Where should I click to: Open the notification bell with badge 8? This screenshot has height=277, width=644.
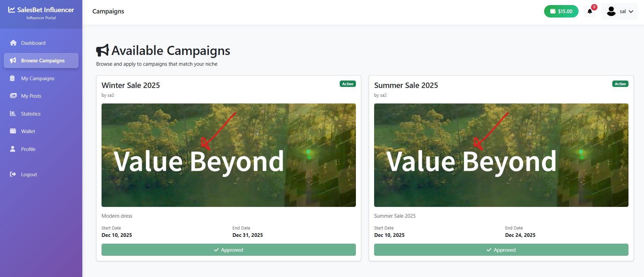(x=589, y=11)
